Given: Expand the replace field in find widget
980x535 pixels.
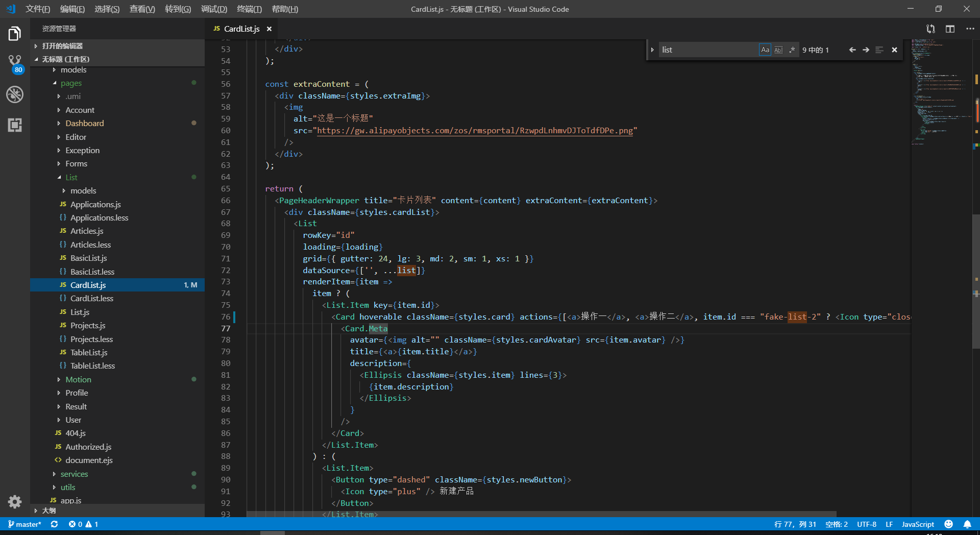Looking at the screenshot, I should pos(652,50).
